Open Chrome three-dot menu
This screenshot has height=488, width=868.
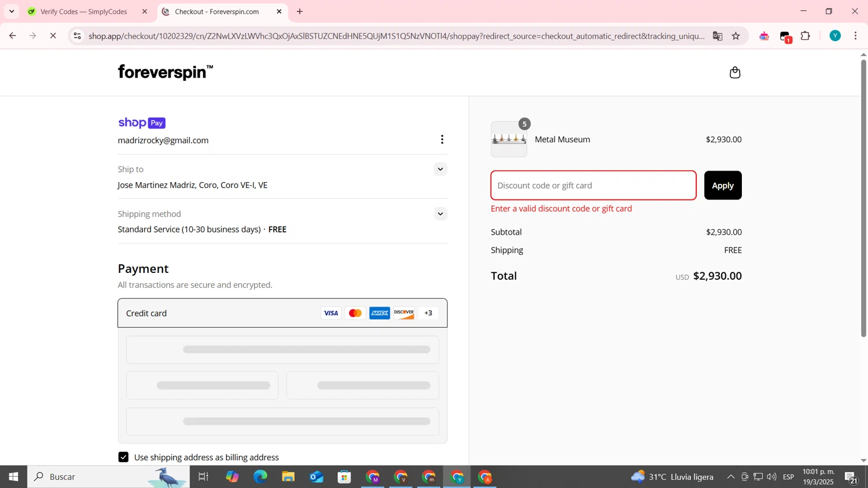point(856,36)
